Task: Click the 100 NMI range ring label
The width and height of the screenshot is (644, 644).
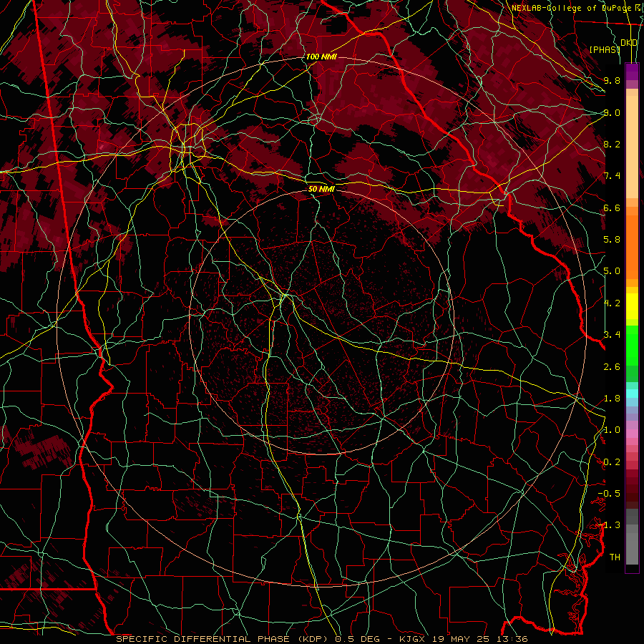Action: point(321,57)
